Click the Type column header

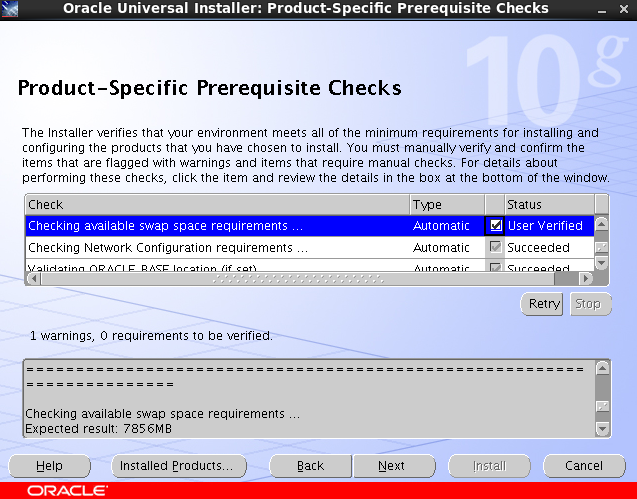pyautogui.click(x=447, y=204)
